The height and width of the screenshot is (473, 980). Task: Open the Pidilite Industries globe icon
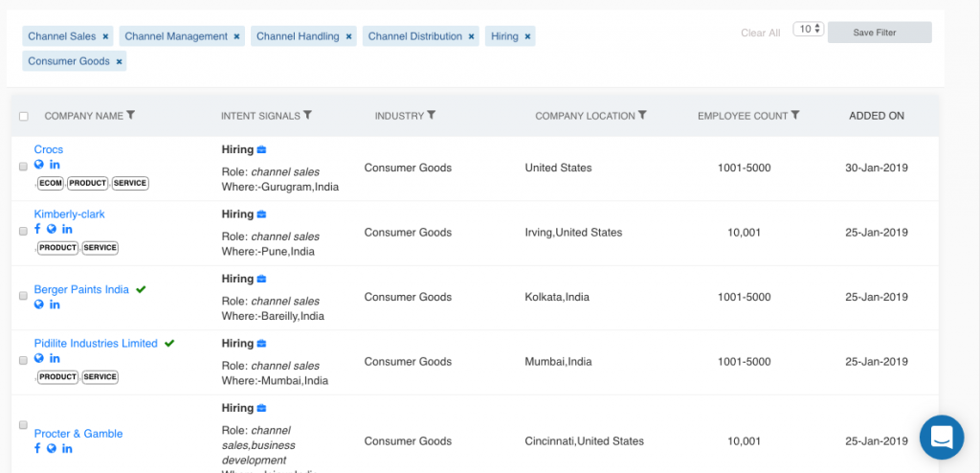(38, 358)
